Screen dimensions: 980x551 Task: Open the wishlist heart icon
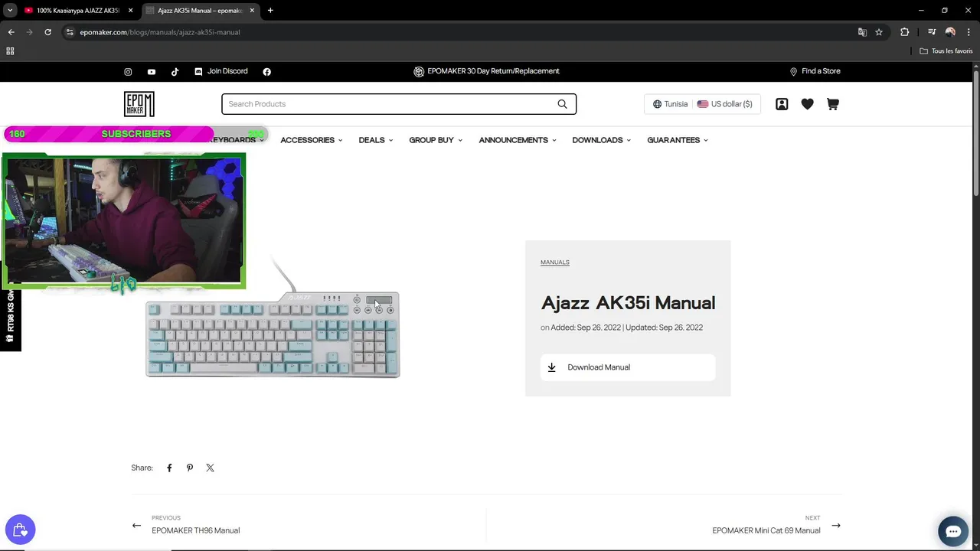807,104
